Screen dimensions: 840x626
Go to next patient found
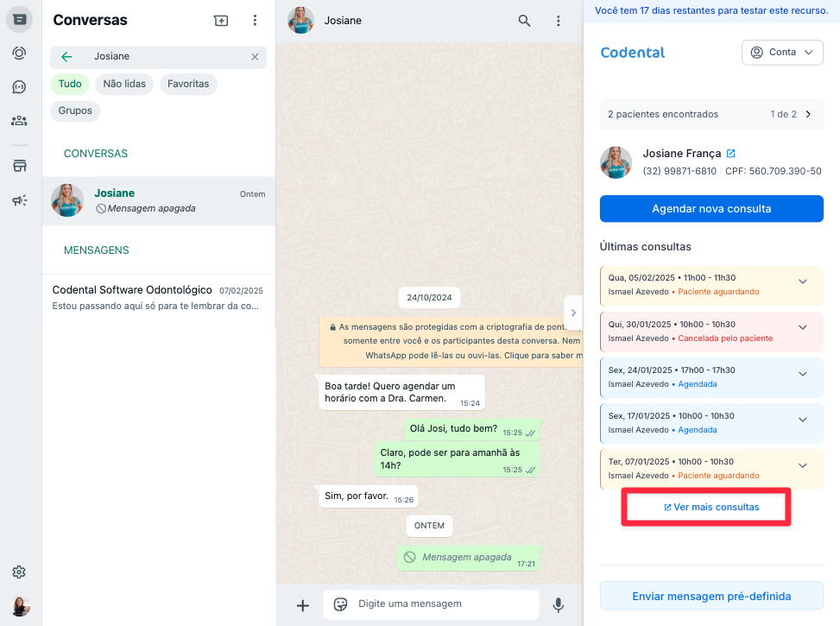[x=808, y=114]
